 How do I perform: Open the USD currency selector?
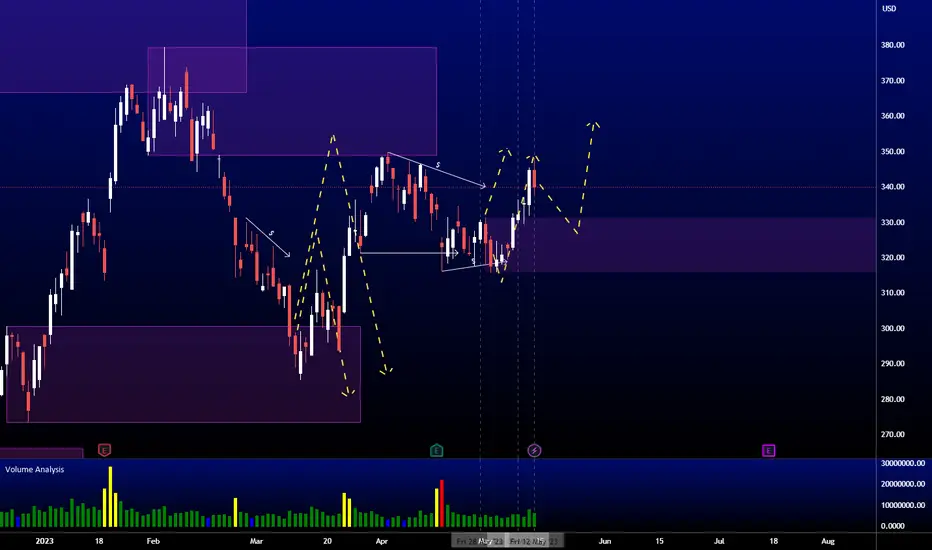[889, 8]
